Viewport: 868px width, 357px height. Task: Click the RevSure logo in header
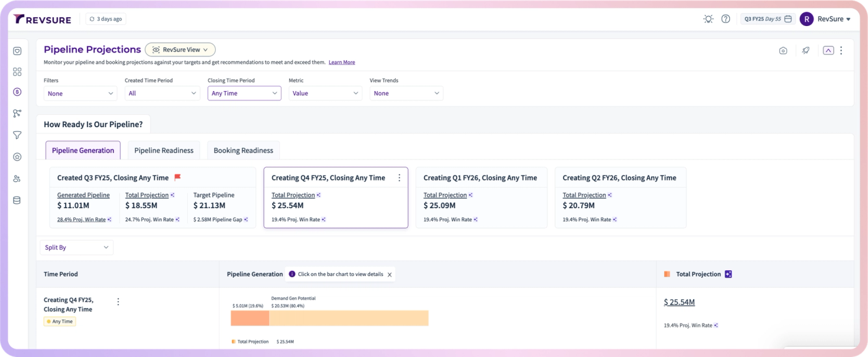click(x=42, y=19)
